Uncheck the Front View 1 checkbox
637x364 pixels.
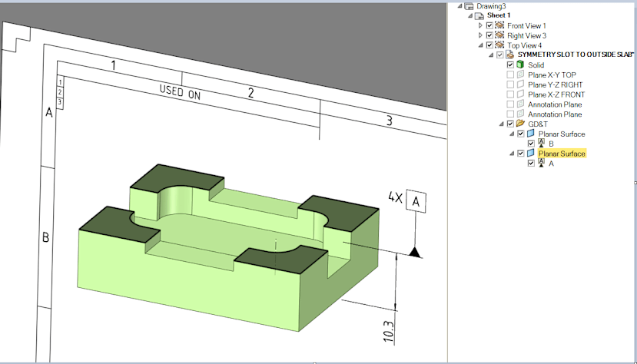489,25
